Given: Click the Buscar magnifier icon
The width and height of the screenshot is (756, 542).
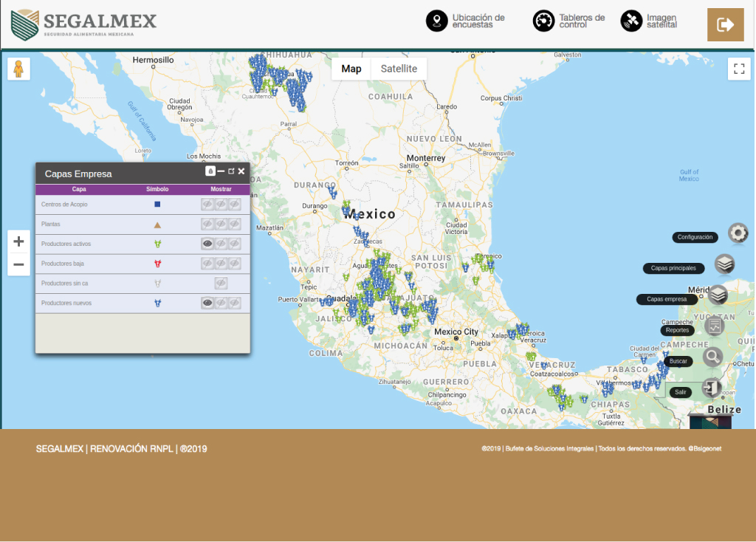Looking at the screenshot, I should [712, 357].
